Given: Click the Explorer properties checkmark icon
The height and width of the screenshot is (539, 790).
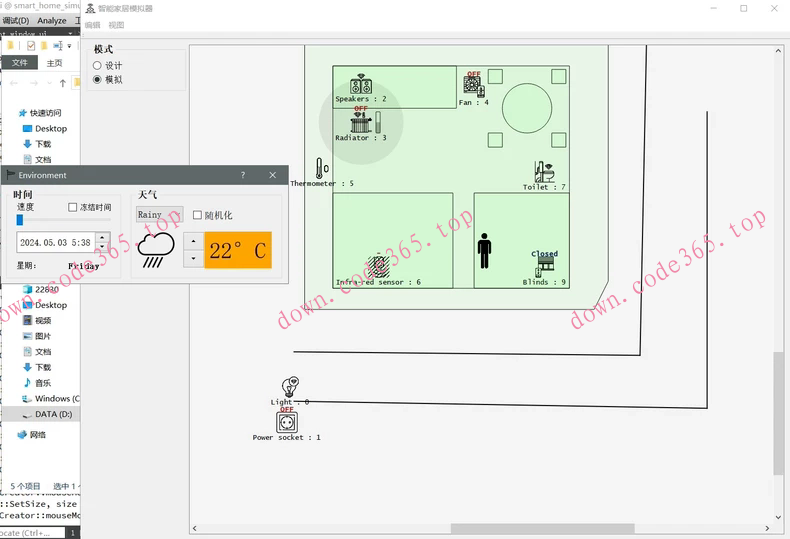Looking at the screenshot, I should click(x=31, y=46).
